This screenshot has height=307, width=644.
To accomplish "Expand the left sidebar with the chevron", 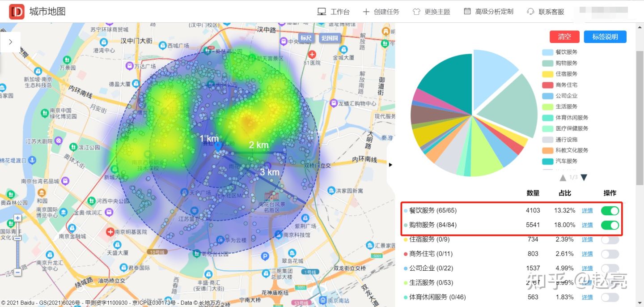I will click(x=10, y=42).
